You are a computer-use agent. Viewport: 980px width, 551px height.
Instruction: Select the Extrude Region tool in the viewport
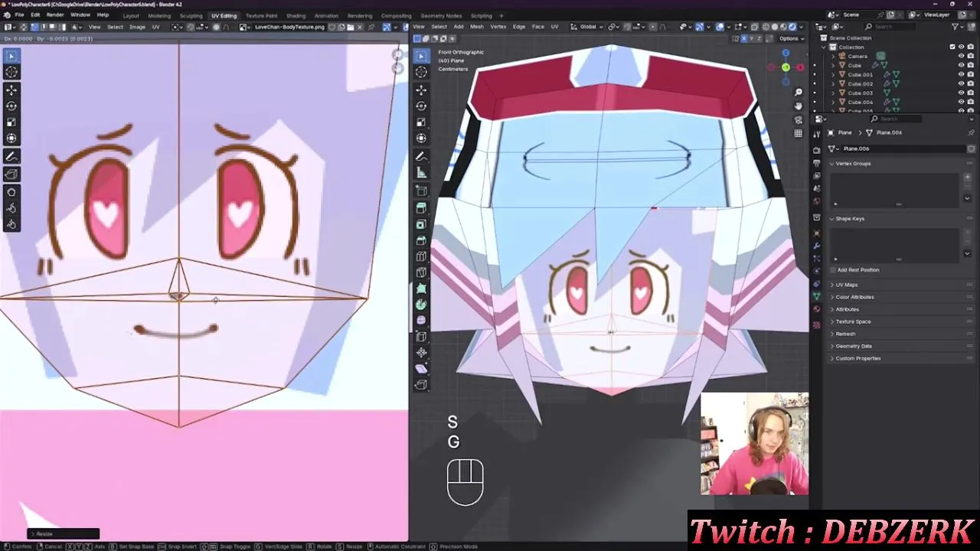(x=421, y=207)
